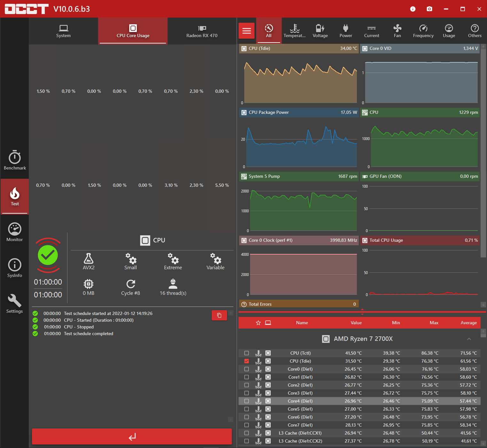Click the red return arrow button
This screenshot has height=448, width=487.
132,436
